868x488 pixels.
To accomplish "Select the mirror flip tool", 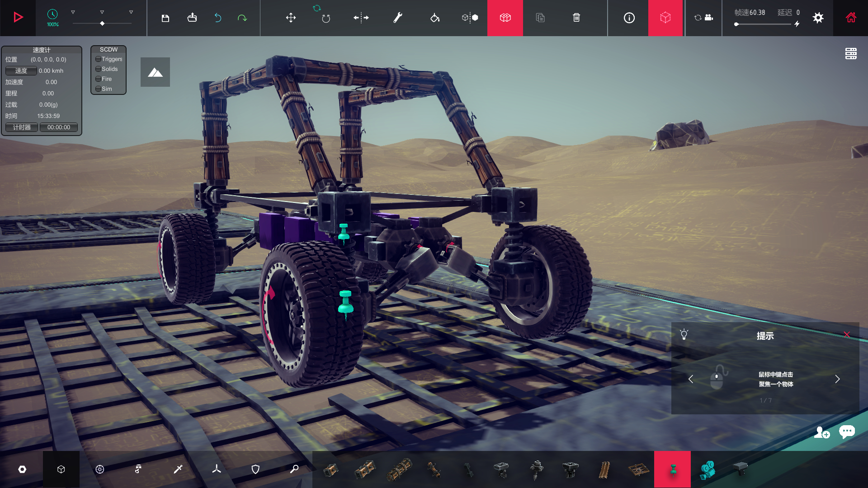I will pyautogui.click(x=361, y=18).
